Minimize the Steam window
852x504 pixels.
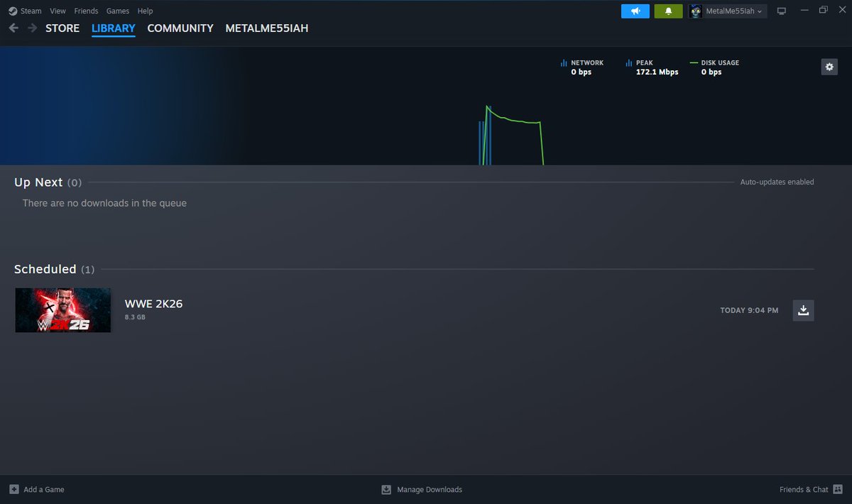tap(804, 11)
